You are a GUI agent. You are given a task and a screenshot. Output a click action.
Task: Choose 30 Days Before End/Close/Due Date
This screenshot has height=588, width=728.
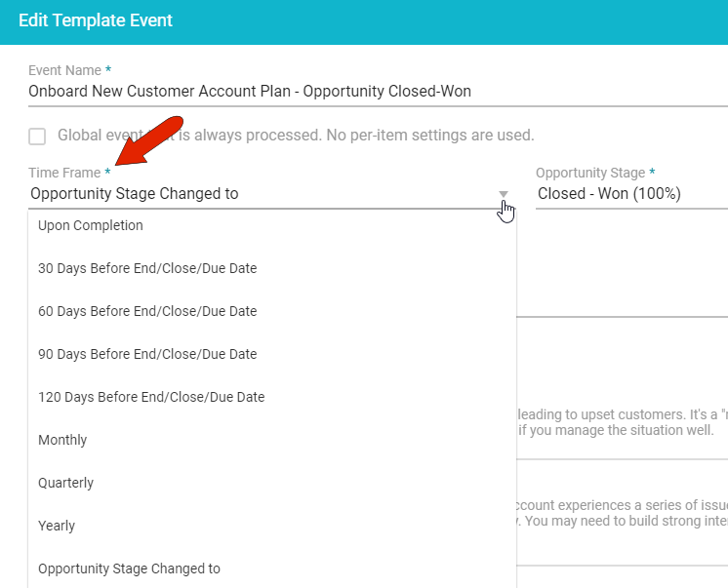(147, 268)
